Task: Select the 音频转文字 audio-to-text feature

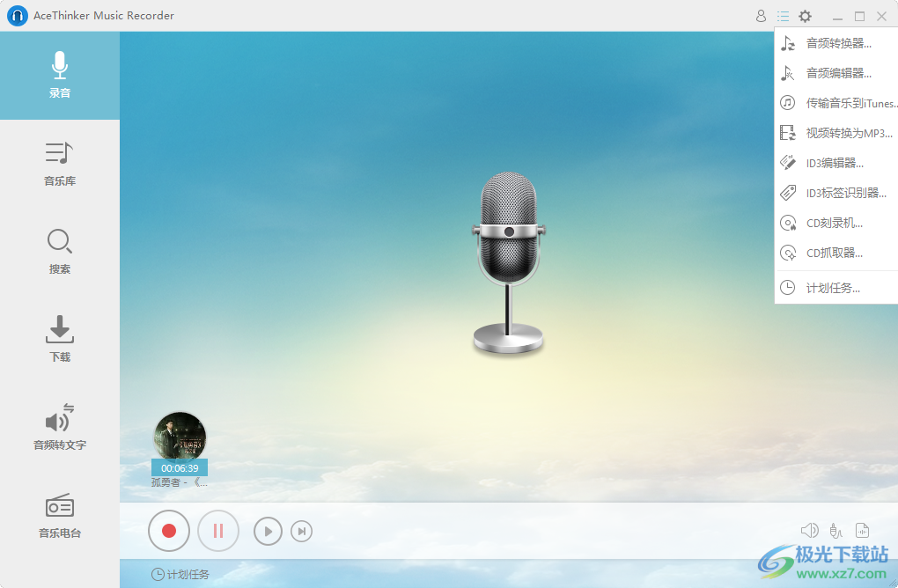Action: [59, 429]
